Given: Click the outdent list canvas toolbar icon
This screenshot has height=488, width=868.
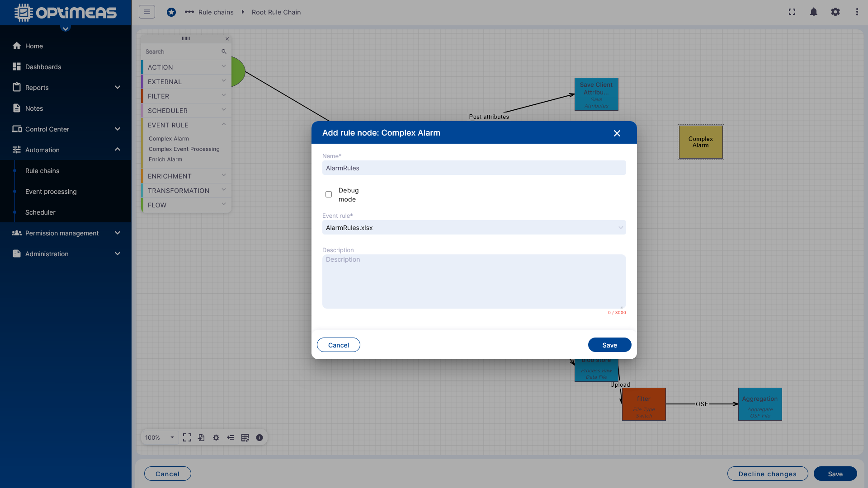Looking at the screenshot, I should [x=231, y=437].
